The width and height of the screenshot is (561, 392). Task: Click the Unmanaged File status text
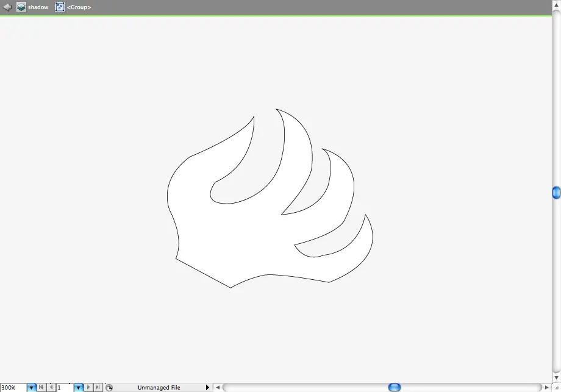[159, 387]
